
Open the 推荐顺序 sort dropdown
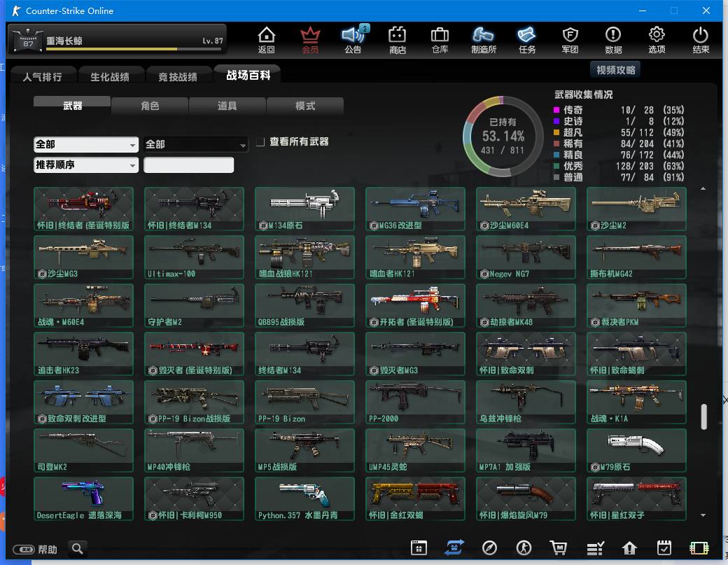pyautogui.click(x=86, y=165)
